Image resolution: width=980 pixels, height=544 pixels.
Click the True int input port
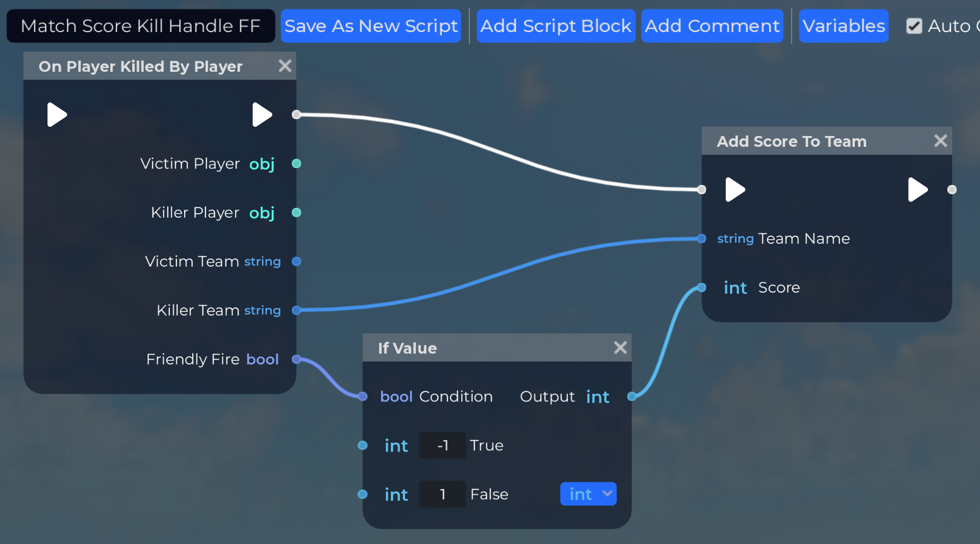pyautogui.click(x=363, y=446)
